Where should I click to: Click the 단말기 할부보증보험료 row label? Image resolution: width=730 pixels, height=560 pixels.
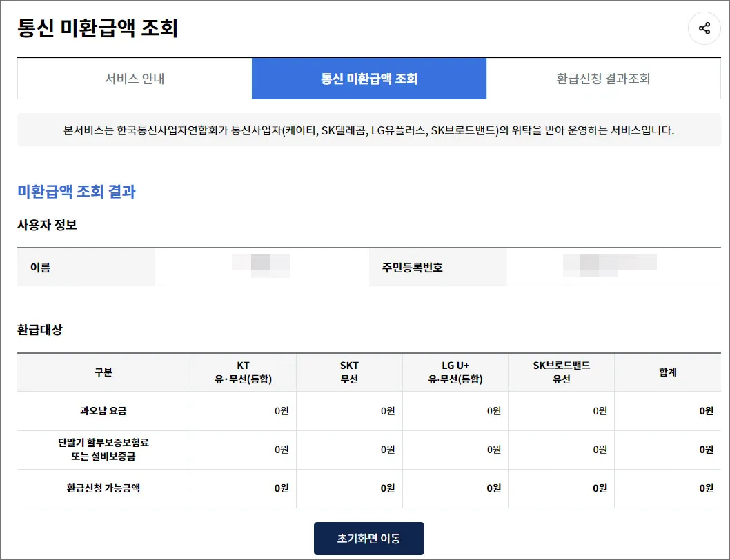click(x=103, y=450)
